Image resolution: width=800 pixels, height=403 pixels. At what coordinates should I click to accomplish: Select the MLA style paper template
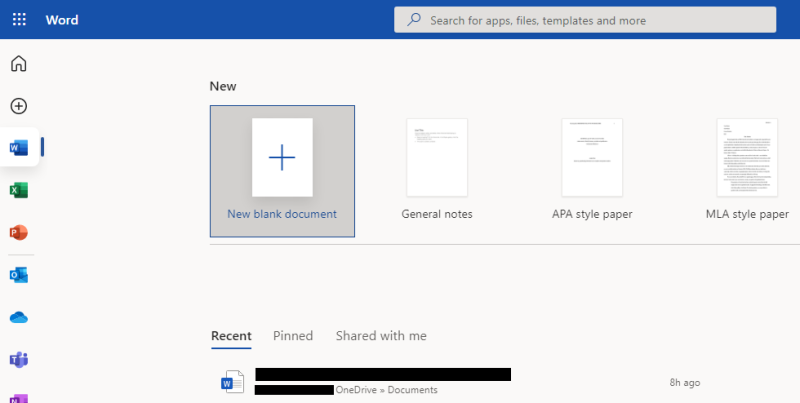(x=747, y=158)
